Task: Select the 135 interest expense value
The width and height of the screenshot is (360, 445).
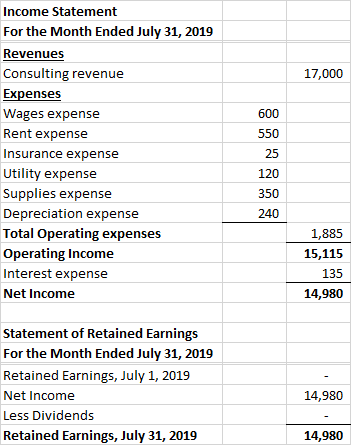Action: pos(332,274)
